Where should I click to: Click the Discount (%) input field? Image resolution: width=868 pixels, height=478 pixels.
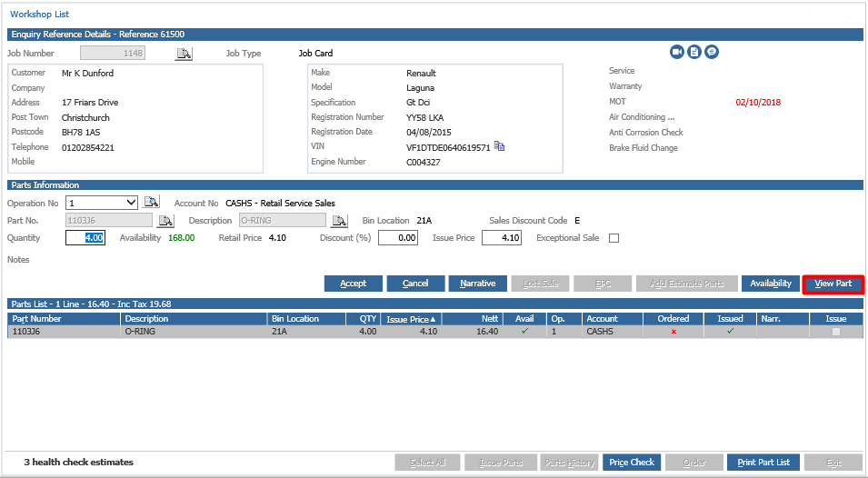click(398, 238)
